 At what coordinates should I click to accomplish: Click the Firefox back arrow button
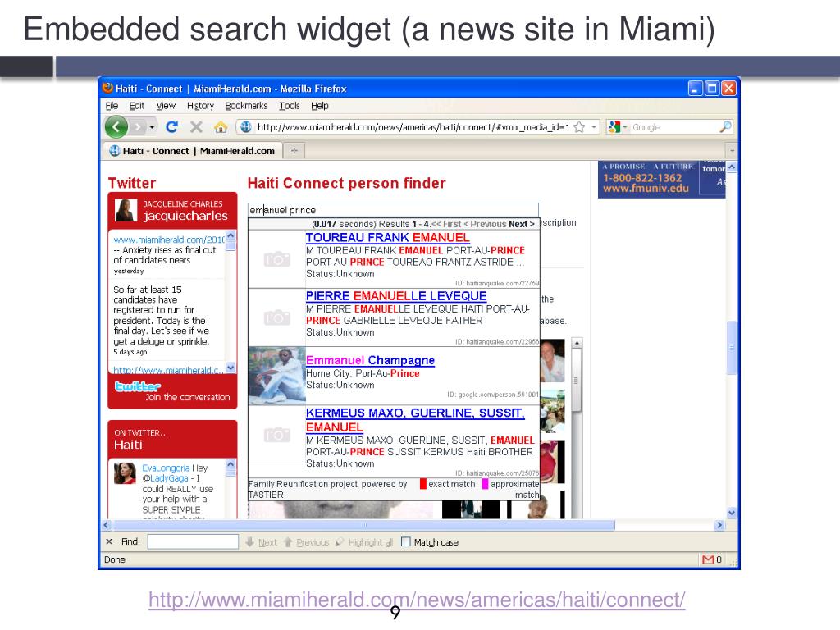point(116,127)
